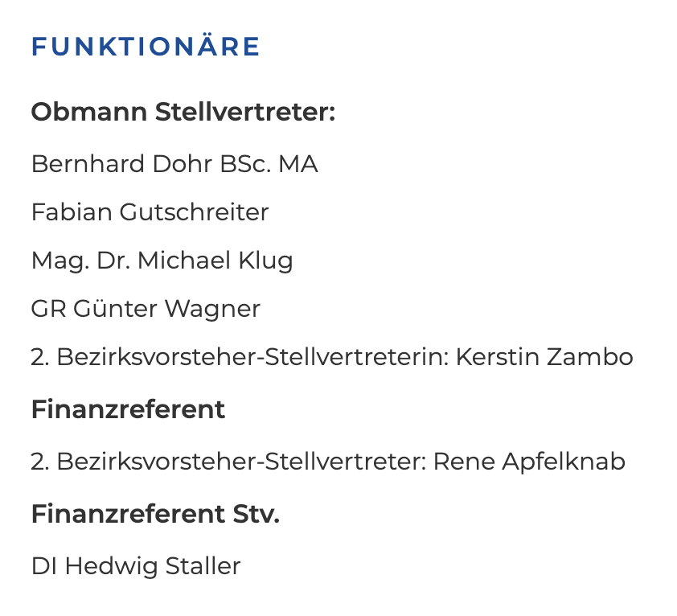Select the name Rene Apfelknab
The height and width of the screenshot is (616, 677).
click(x=529, y=462)
